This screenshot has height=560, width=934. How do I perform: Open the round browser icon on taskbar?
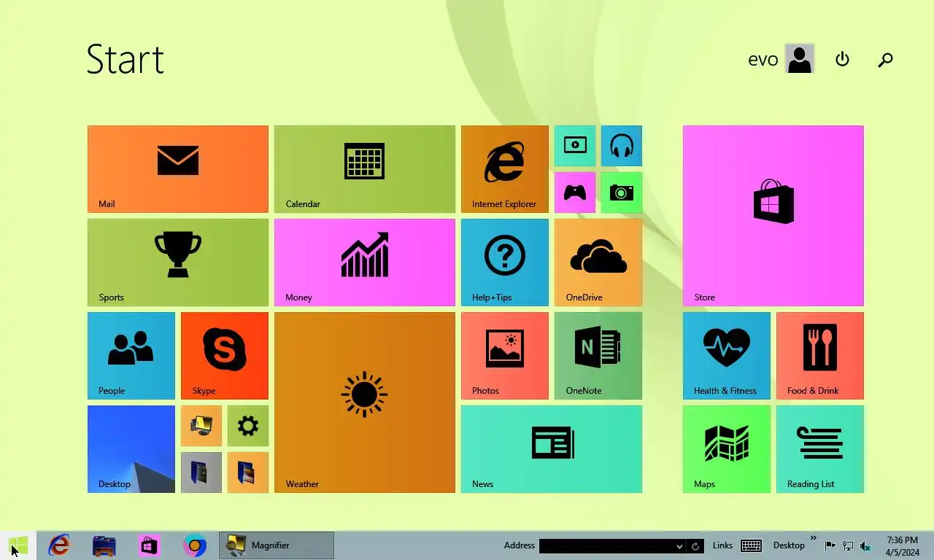[x=195, y=545]
